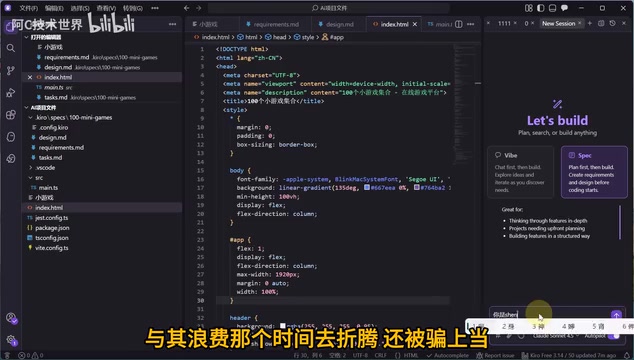Open Run and Debug view
634x360 pixels.
(x=11, y=93)
